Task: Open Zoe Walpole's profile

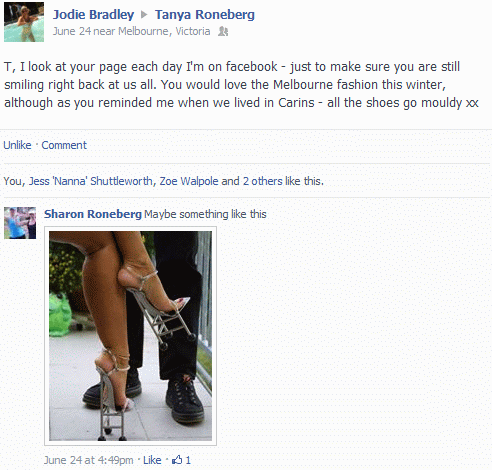Action: pyautogui.click(x=189, y=181)
